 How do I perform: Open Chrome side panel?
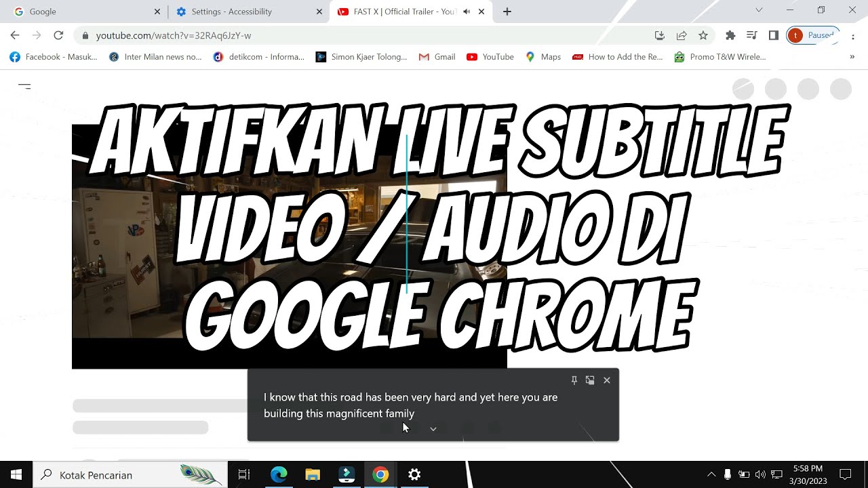pos(774,35)
